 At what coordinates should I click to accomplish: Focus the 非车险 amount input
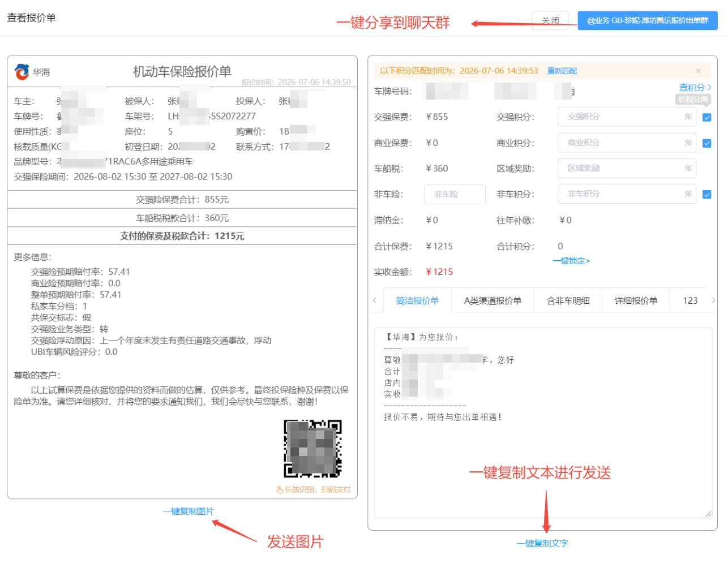pyautogui.click(x=455, y=194)
